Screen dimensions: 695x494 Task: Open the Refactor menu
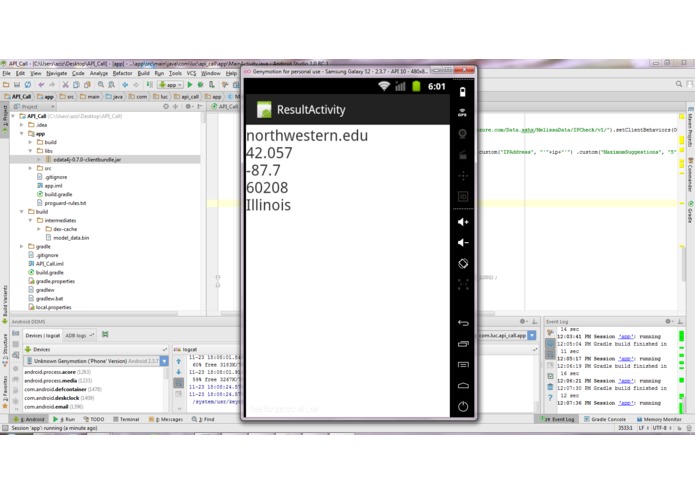(x=122, y=73)
